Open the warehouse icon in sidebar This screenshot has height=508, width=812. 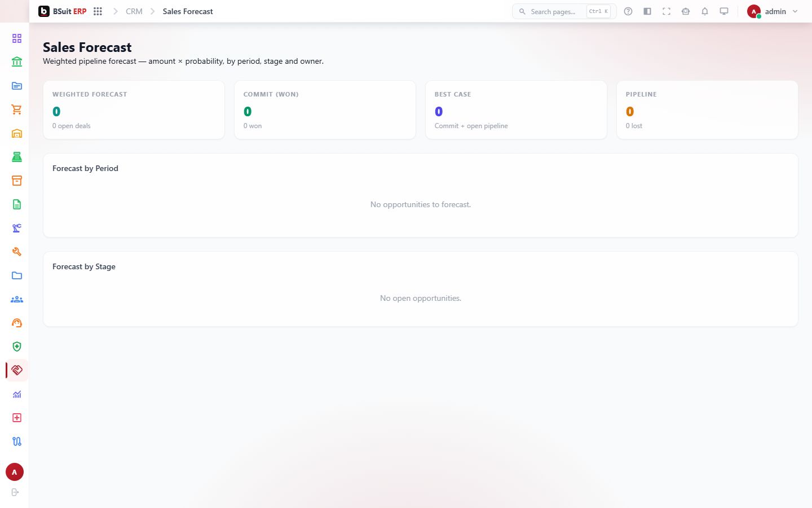(x=17, y=133)
